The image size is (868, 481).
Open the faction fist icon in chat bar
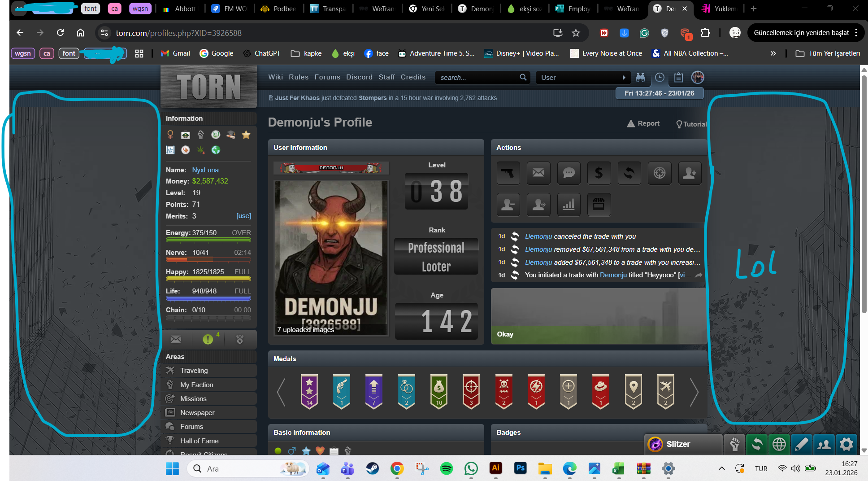(x=734, y=444)
